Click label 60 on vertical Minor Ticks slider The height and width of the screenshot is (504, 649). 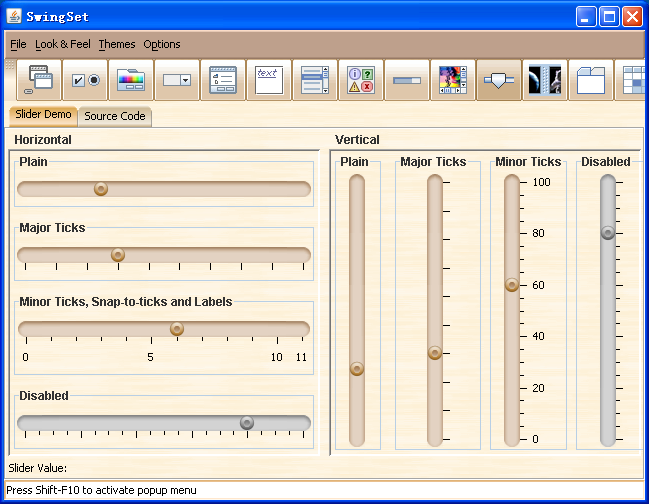pos(538,285)
